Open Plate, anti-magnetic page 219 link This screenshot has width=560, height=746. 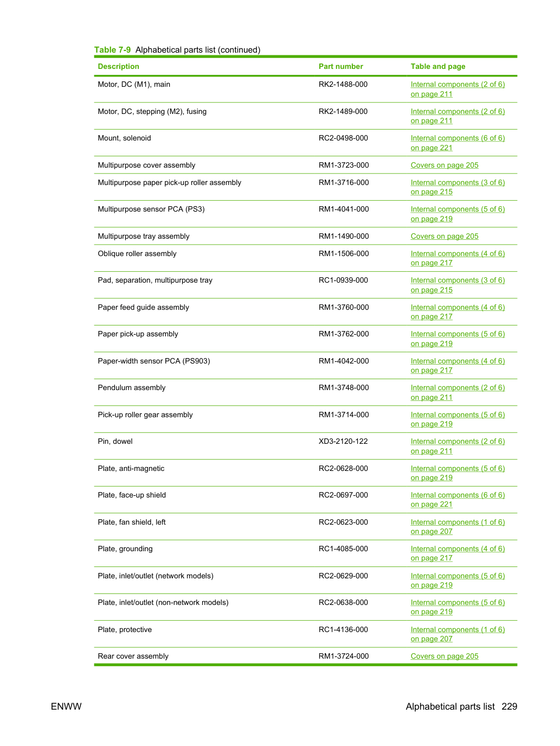[x=458, y=473]
